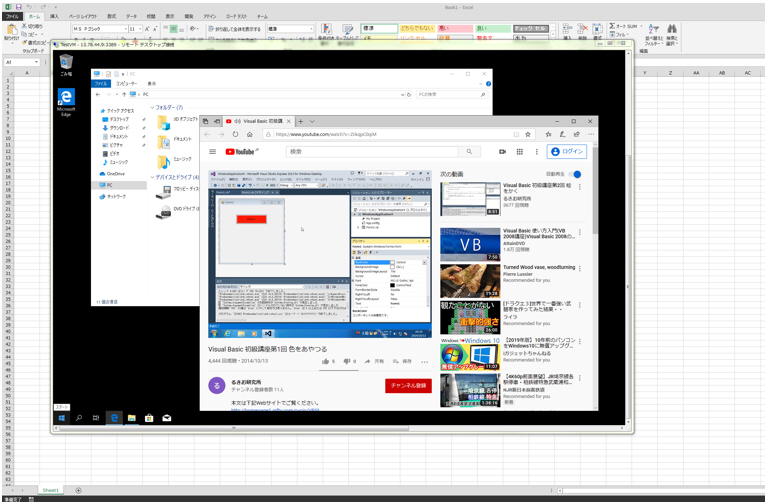766x503 pixels.
Task: Click the Edge page vertical scrollbar
Action: 595,190
